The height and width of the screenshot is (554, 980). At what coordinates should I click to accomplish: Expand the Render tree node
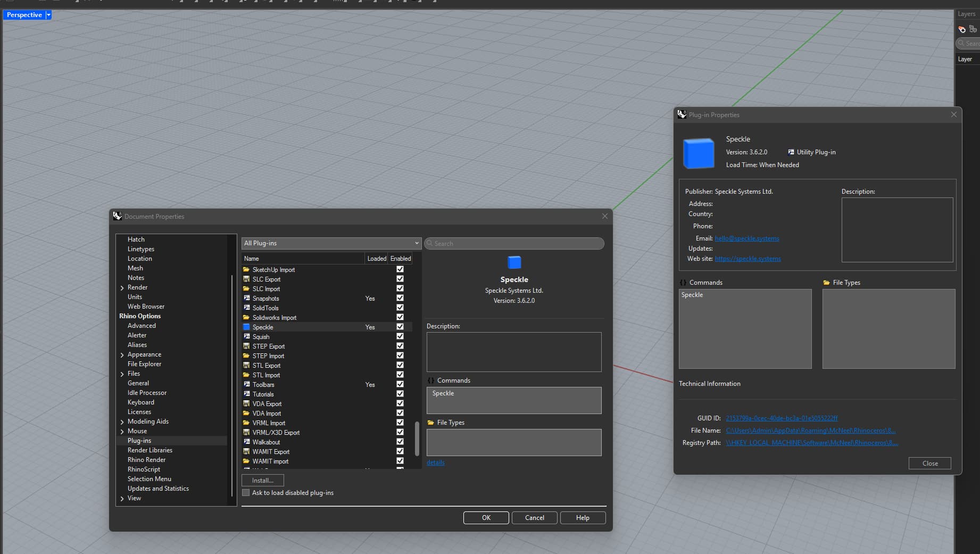(122, 288)
